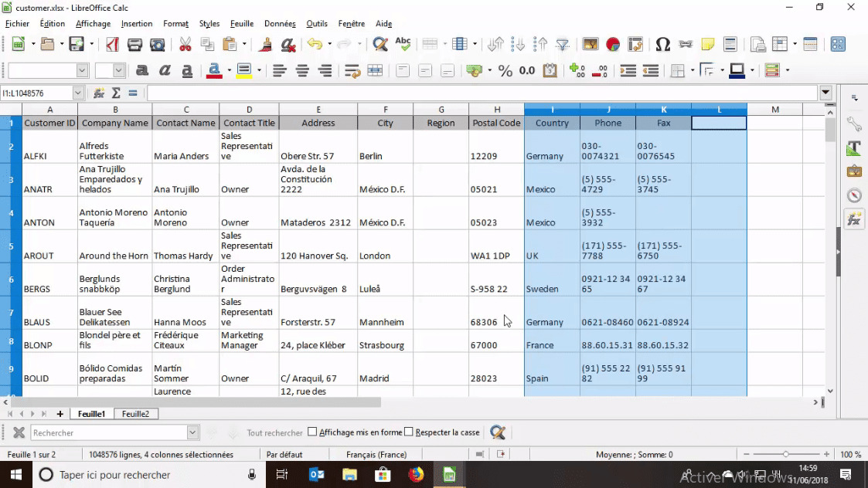The height and width of the screenshot is (488, 868).
Task: Click the Sum (Σ) button in the formula bar
Action: coord(116,93)
